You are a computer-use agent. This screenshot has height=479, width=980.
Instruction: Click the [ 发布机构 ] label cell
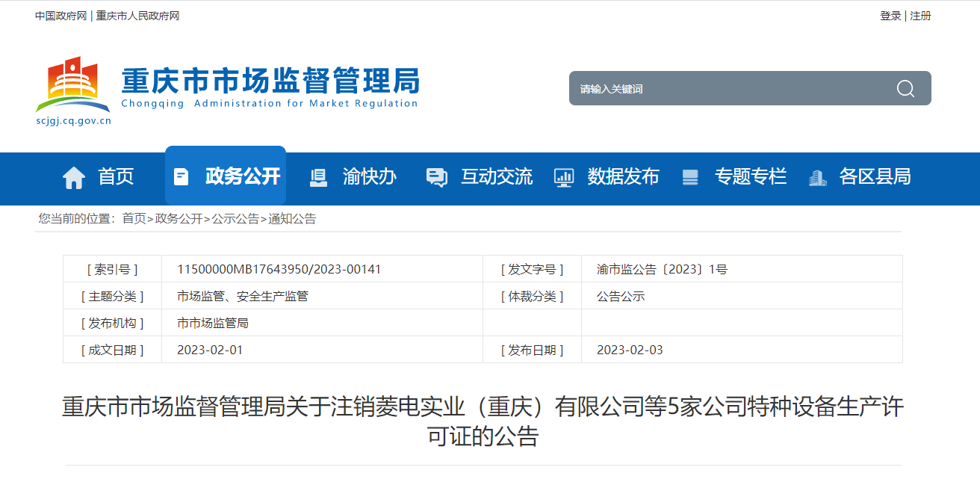(113, 323)
